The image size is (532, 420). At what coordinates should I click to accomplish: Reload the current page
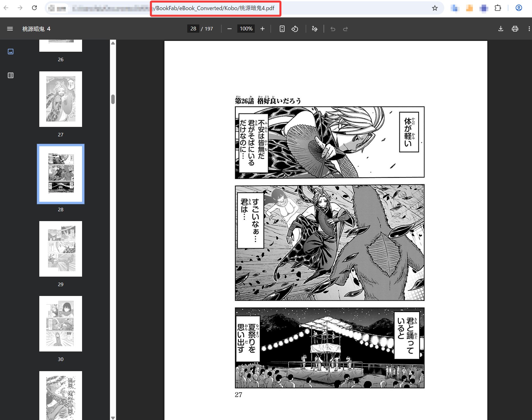tap(35, 8)
